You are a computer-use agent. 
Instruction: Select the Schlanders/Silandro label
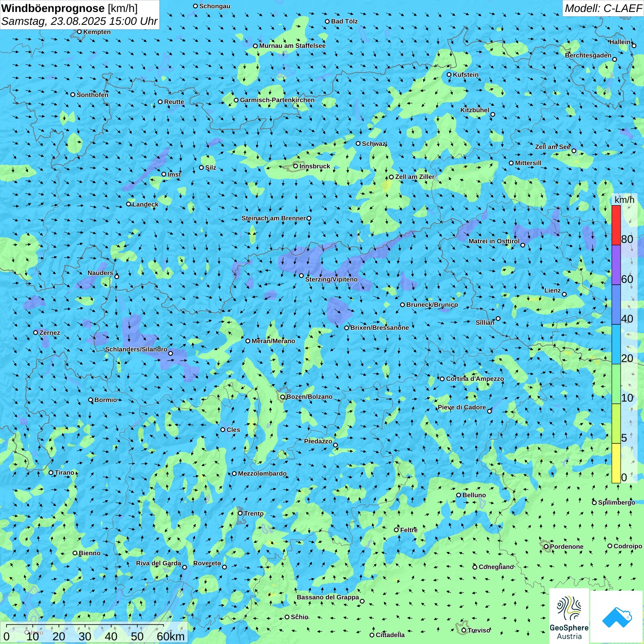(136, 349)
